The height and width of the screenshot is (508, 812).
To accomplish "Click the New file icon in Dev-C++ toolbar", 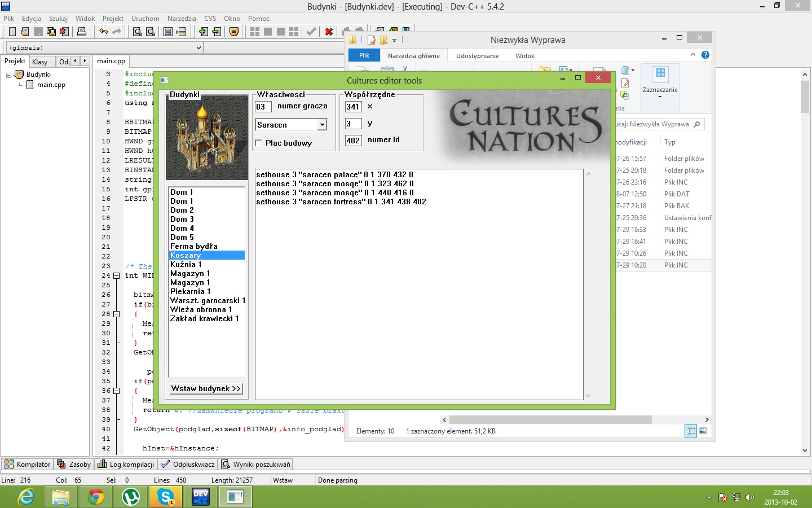I will [x=12, y=32].
